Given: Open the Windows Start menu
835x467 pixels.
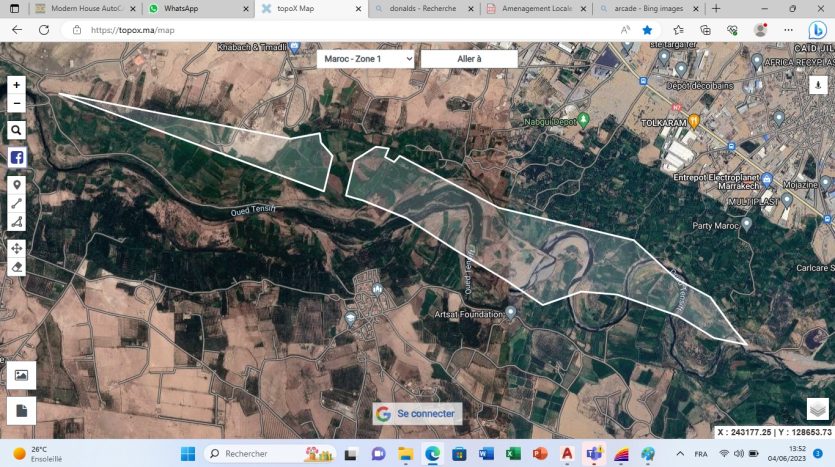Looking at the screenshot, I should tap(187, 454).
